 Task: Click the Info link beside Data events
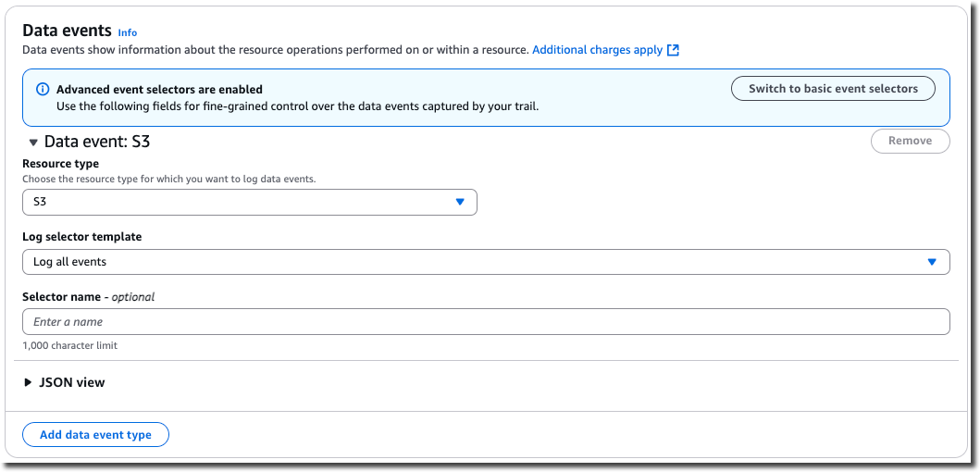coord(128,32)
